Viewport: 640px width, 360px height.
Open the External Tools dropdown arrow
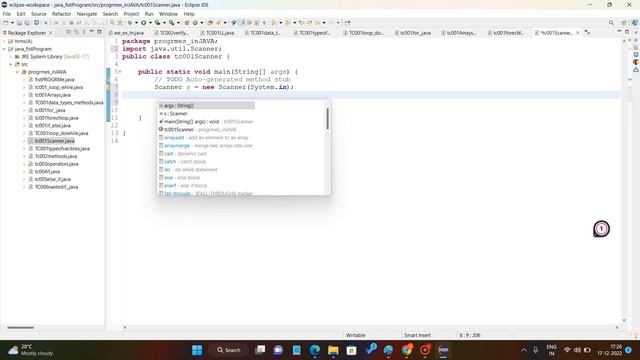pyautogui.click(x=178, y=23)
